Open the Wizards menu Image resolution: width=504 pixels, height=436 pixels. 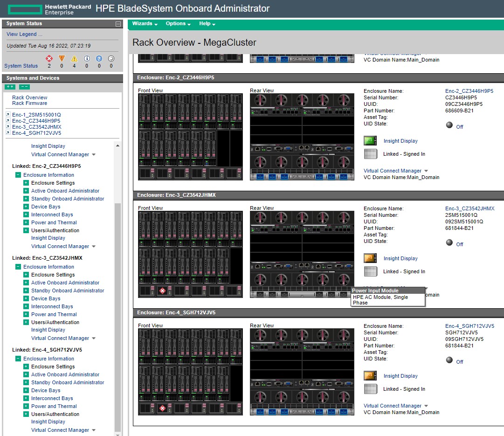coord(145,24)
